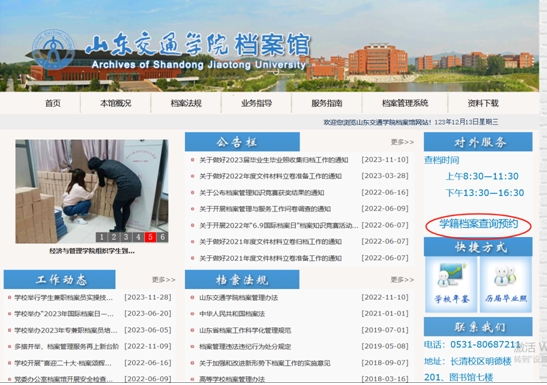Open notice 关于做好2021年度文件材料立卷准备工作的通知
This screenshot has width=547, height=385.
tap(270, 258)
